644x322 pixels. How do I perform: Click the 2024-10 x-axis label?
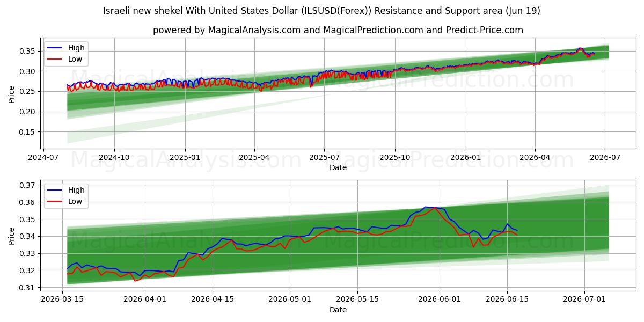pos(114,157)
